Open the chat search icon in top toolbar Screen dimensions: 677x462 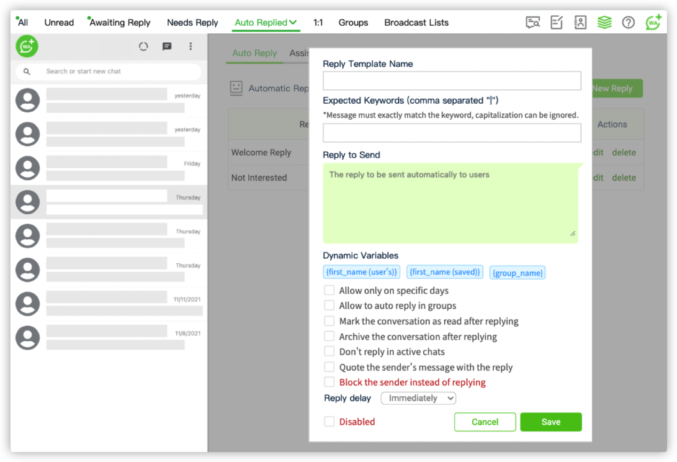(x=533, y=22)
